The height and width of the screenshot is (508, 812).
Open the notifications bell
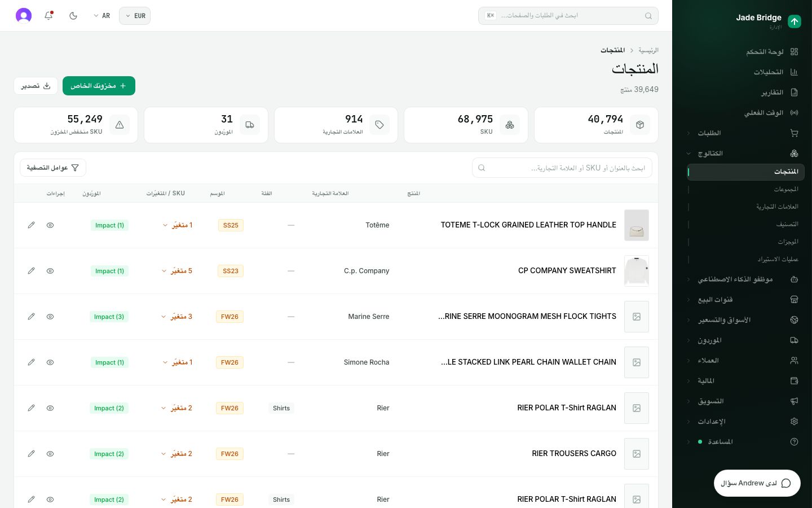coord(48,16)
